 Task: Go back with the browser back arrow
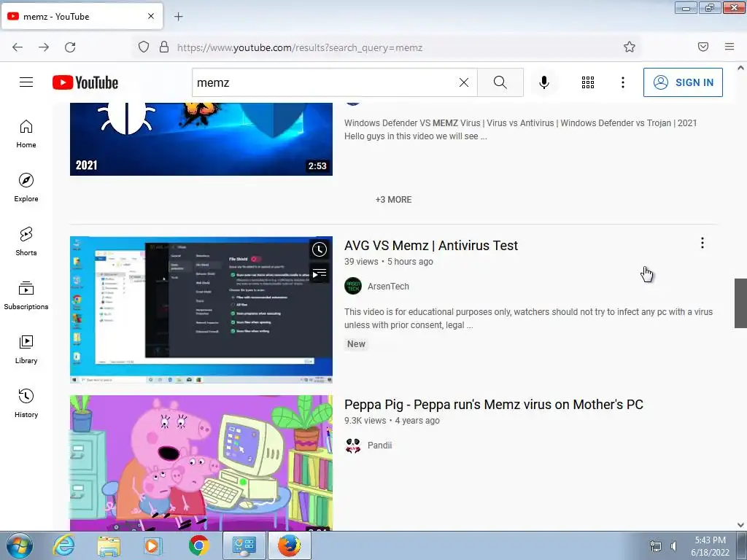(18, 47)
